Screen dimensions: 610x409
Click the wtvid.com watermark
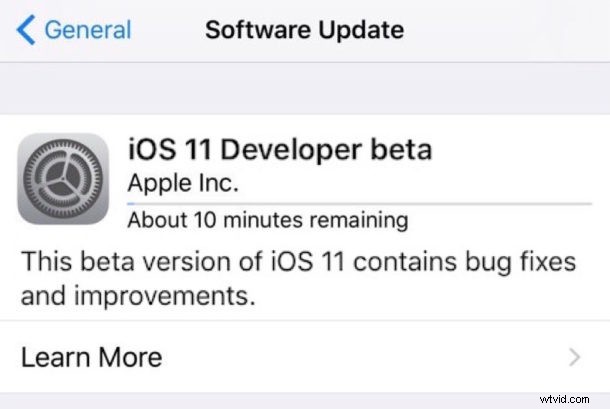[564, 399]
